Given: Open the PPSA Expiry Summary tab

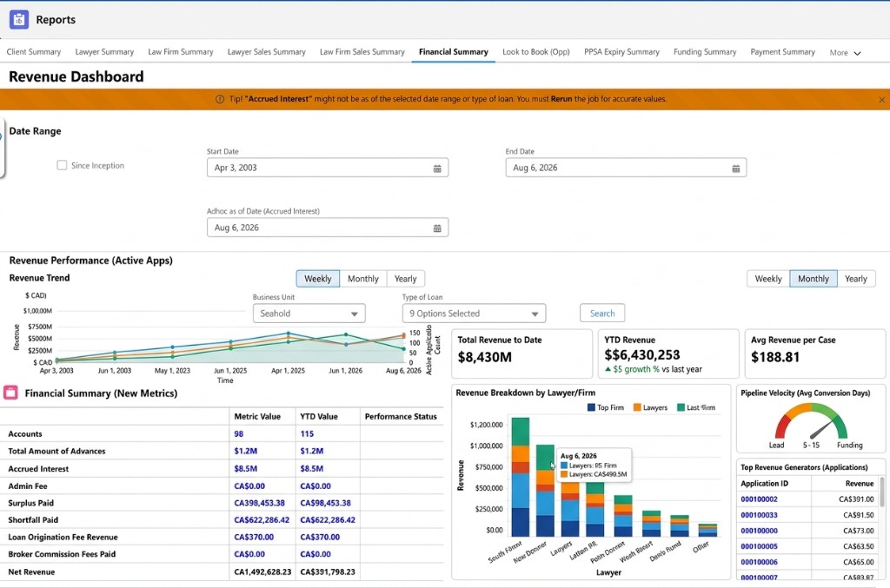Looking at the screenshot, I should coord(621,51).
